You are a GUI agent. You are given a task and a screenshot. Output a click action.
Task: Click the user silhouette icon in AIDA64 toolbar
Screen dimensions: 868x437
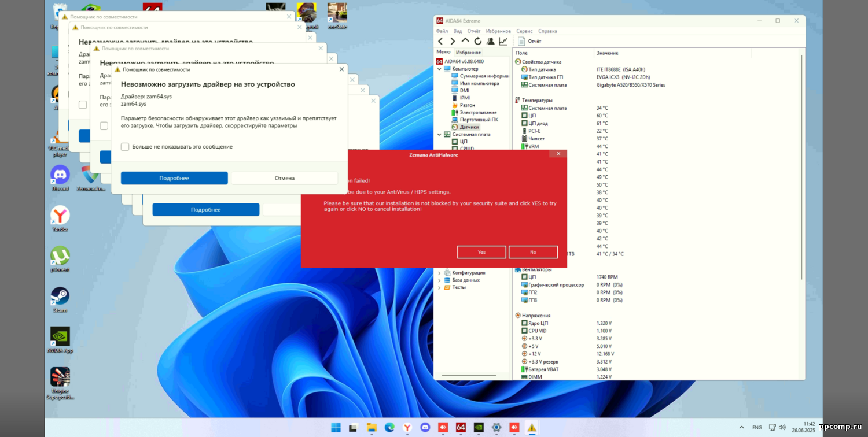pos(491,41)
